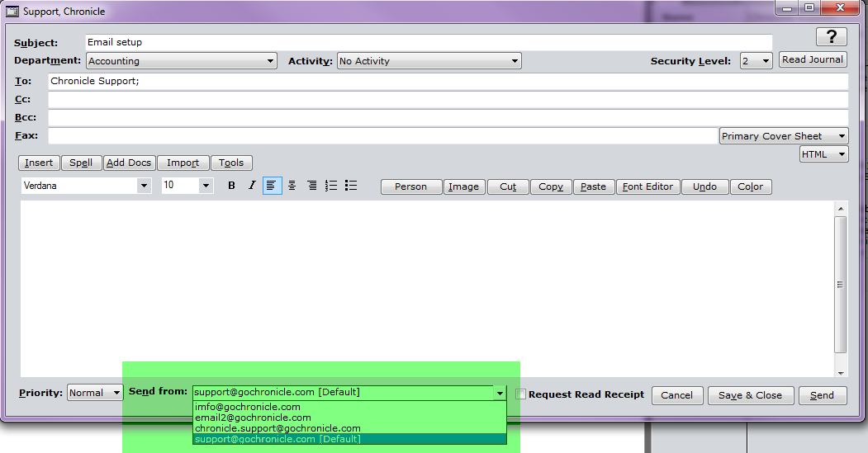Align text right
The height and width of the screenshot is (453, 868).
(x=311, y=186)
